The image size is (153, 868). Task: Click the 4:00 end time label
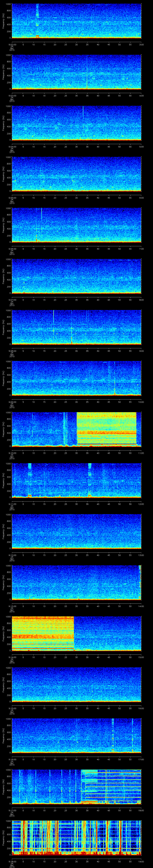[141, 96]
